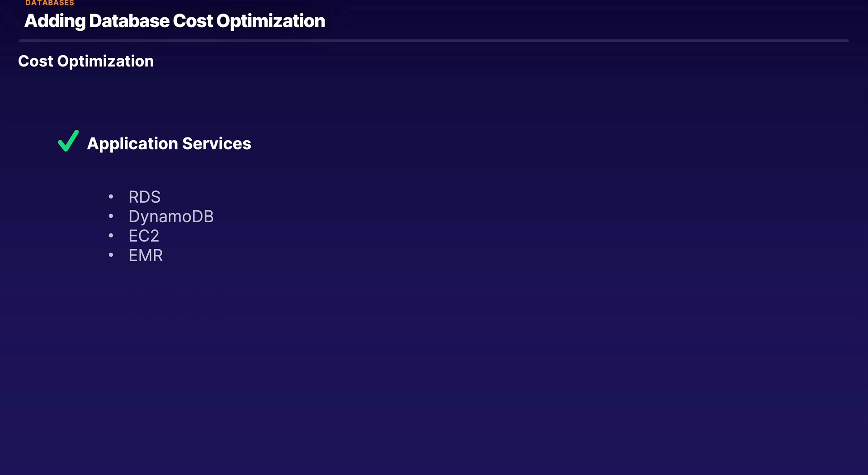
Task: Click "Cost" in the section subheading
Action: [x=35, y=61]
